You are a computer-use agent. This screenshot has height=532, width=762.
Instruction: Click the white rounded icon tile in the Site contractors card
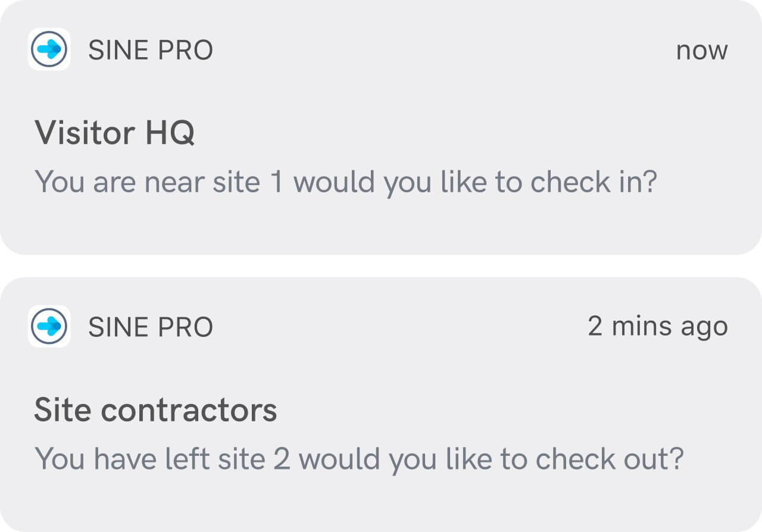point(48,326)
